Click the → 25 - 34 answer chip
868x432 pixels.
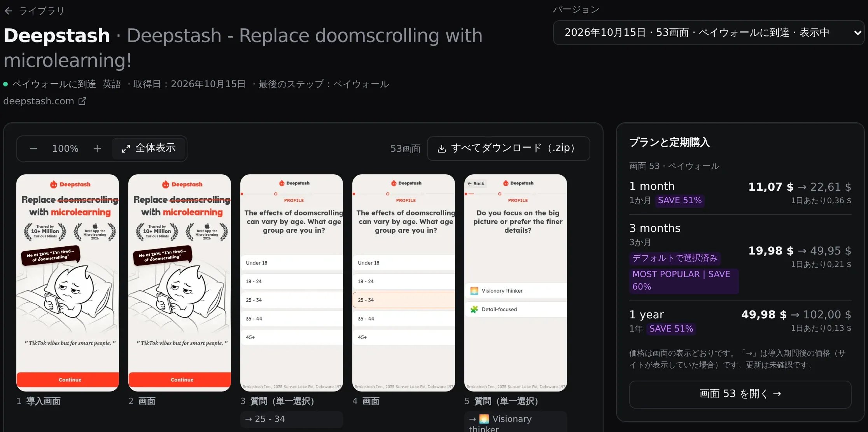(x=292, y=419)
